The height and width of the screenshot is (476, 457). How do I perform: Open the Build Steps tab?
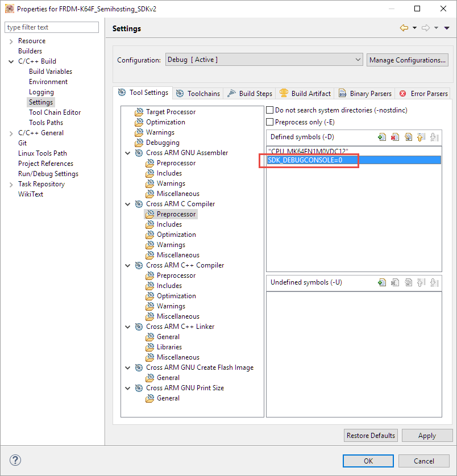[250, 93]
